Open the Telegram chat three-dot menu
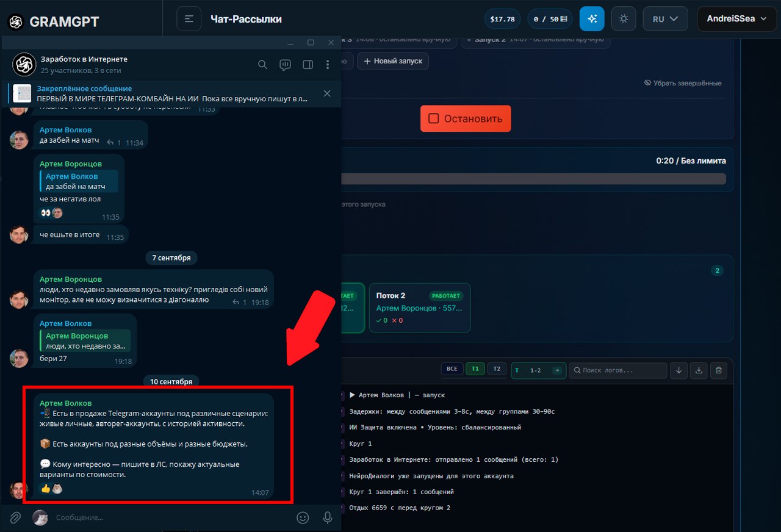Image resolution: width=781 pixels, height=532 pixels. tap(328, 65)
